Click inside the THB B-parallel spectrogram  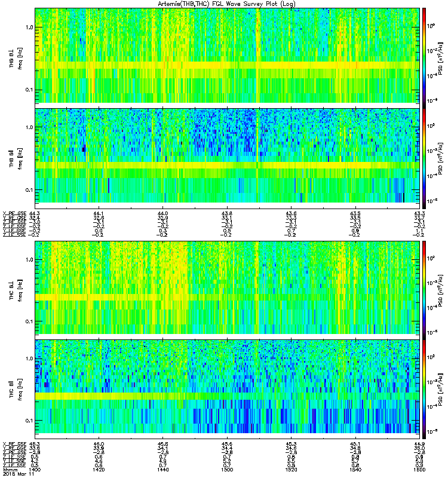coord(227,158)
